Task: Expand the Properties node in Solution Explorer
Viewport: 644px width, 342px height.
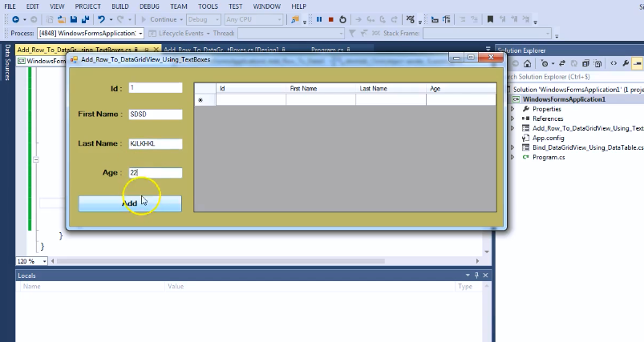Action: tap(513, 109)
